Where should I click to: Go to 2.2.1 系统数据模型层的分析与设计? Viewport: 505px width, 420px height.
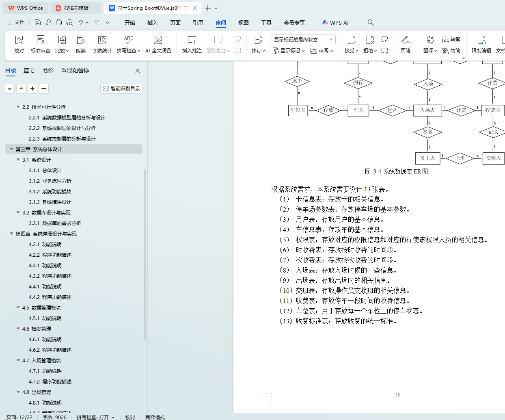(67, 117)
